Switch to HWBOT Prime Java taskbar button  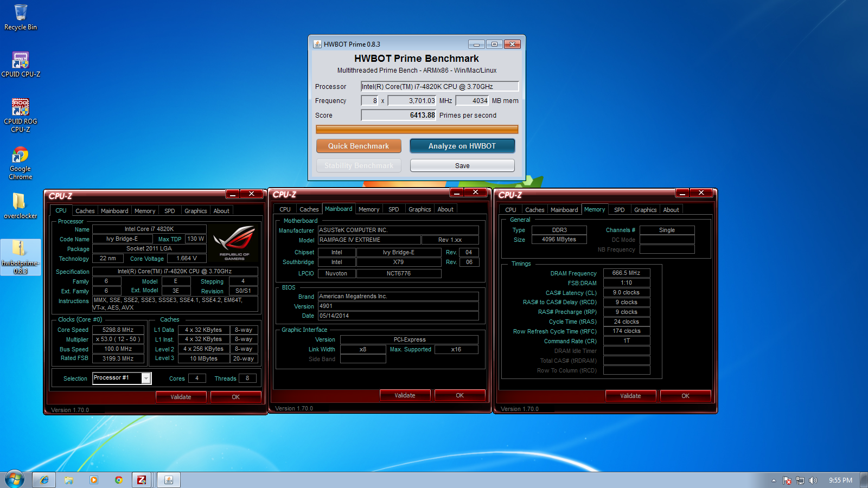pyautogui.click(x=169, y=480)
